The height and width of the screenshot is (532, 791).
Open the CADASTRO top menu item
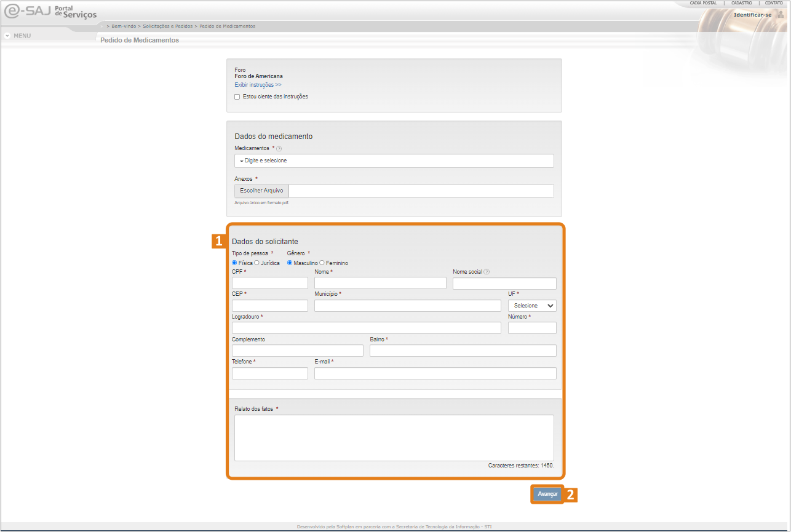[741, 3]
